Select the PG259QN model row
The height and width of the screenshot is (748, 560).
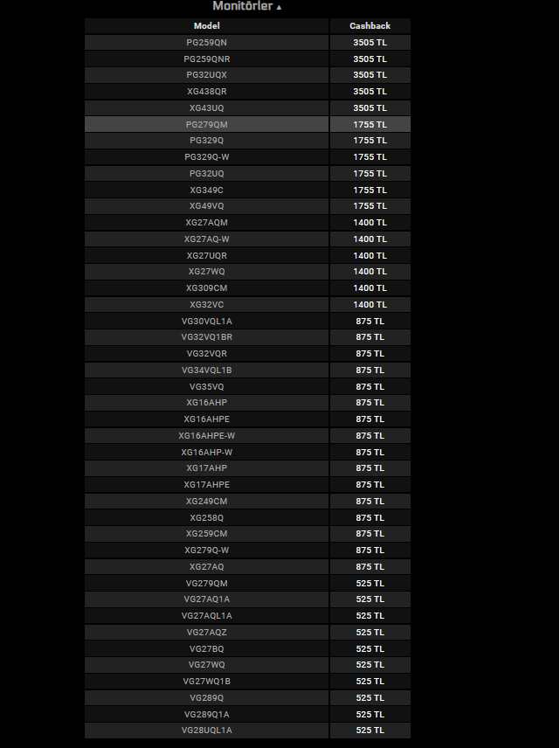pos(207,42)
